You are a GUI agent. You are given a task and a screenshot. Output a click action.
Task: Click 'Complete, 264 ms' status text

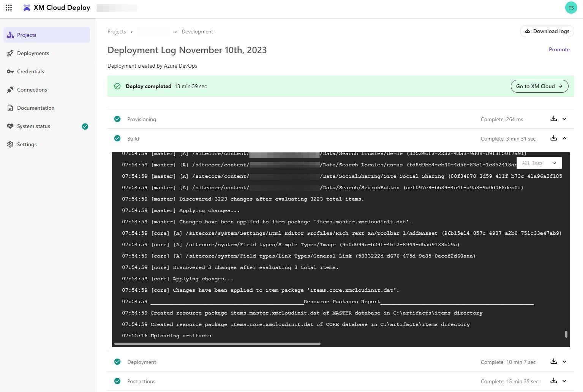click(x=502, y=119)
